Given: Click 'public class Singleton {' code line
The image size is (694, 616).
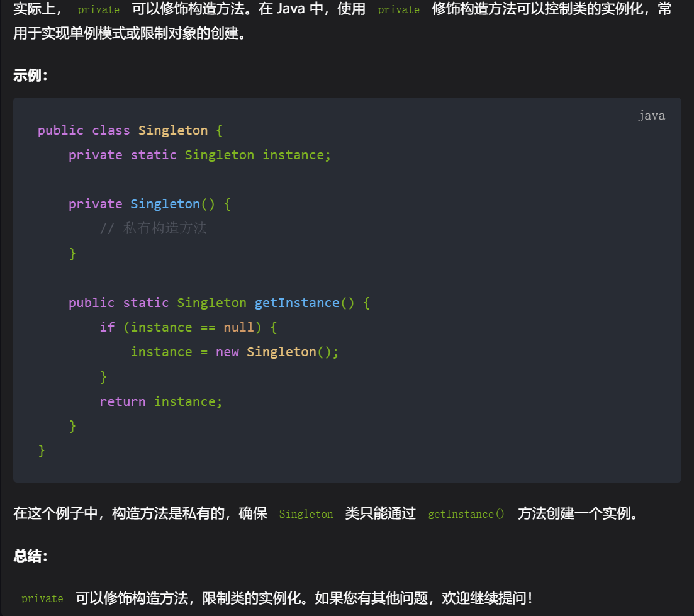Looking at the screenshot, I should [x=130, y=130].
